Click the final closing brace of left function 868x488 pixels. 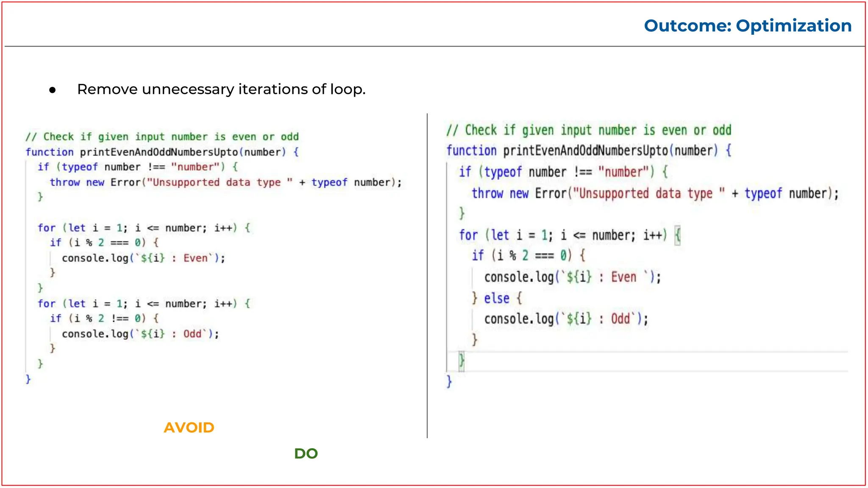(28, 379)
